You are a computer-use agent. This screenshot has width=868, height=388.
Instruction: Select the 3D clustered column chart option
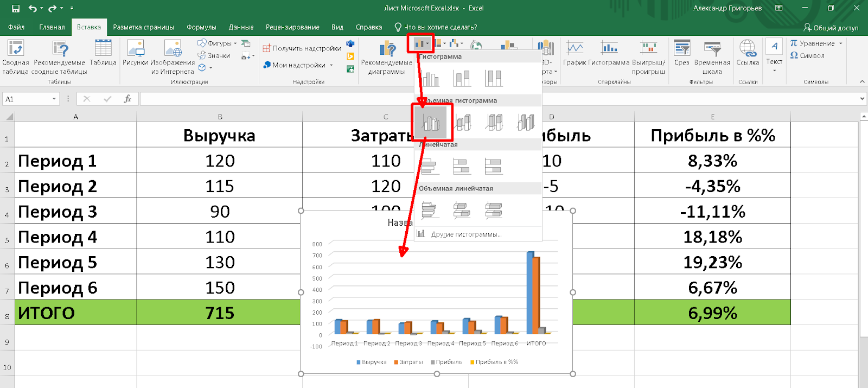(x=431, y=123)
